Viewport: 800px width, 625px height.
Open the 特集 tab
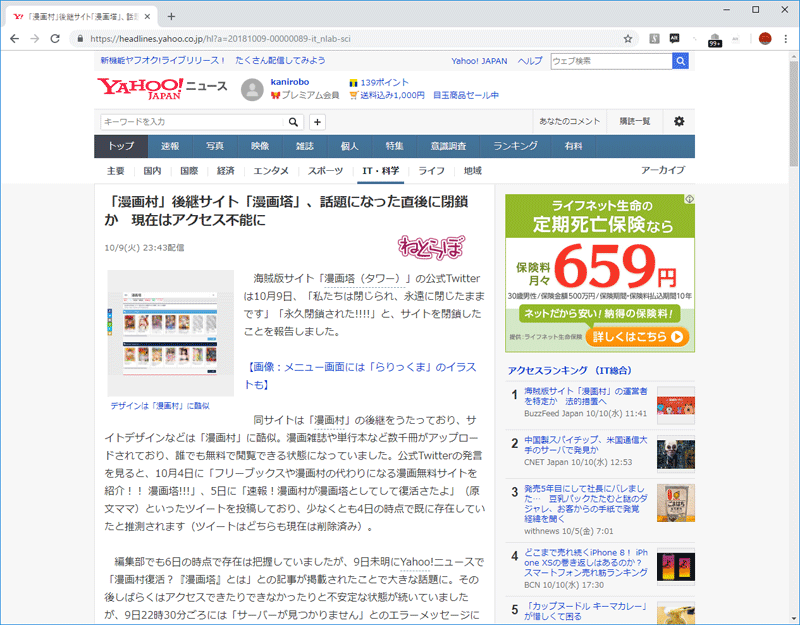(x=394, y=146)
